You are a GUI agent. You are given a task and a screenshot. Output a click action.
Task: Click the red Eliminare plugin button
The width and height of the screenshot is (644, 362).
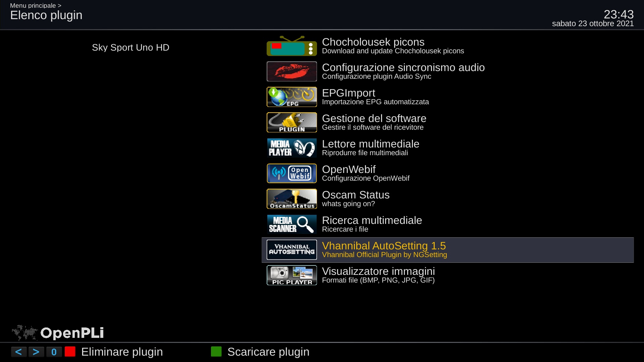[70, 352]
